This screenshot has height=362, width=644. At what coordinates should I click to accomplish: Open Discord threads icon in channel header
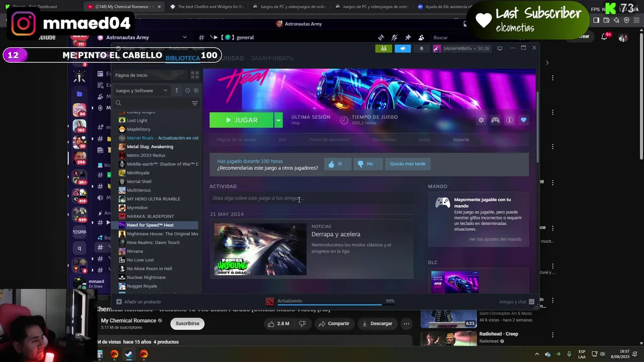click(381, 37)
